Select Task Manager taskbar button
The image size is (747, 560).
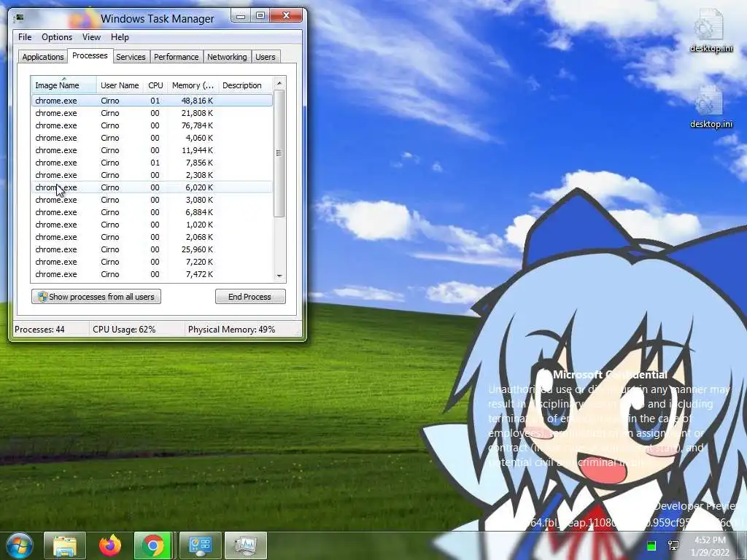pos(245,545)
